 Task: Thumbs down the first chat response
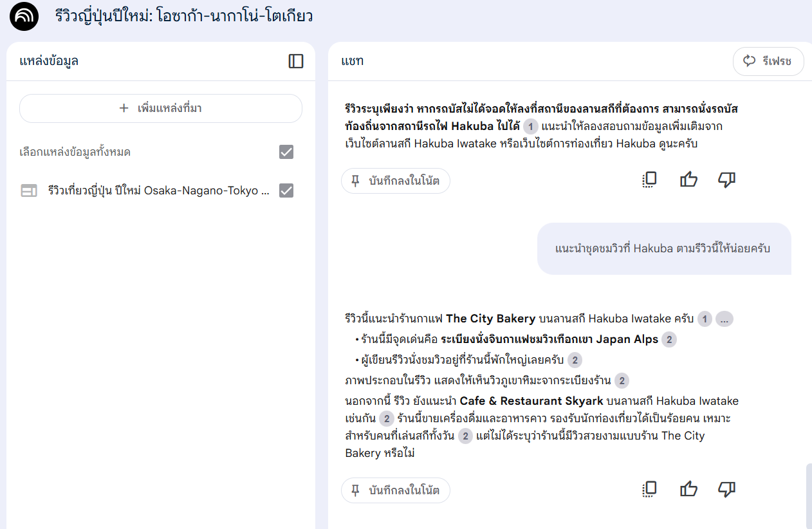(726, 180)
